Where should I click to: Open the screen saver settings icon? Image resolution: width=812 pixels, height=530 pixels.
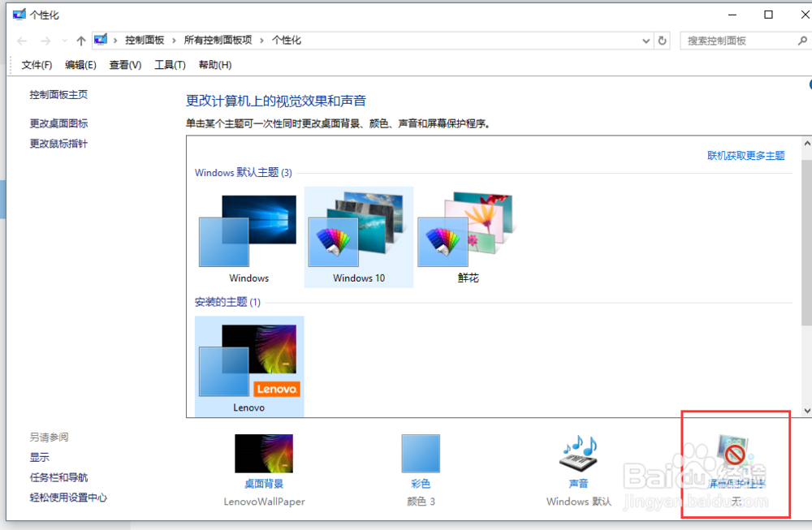pyautogui.click(x=736, y=455)
